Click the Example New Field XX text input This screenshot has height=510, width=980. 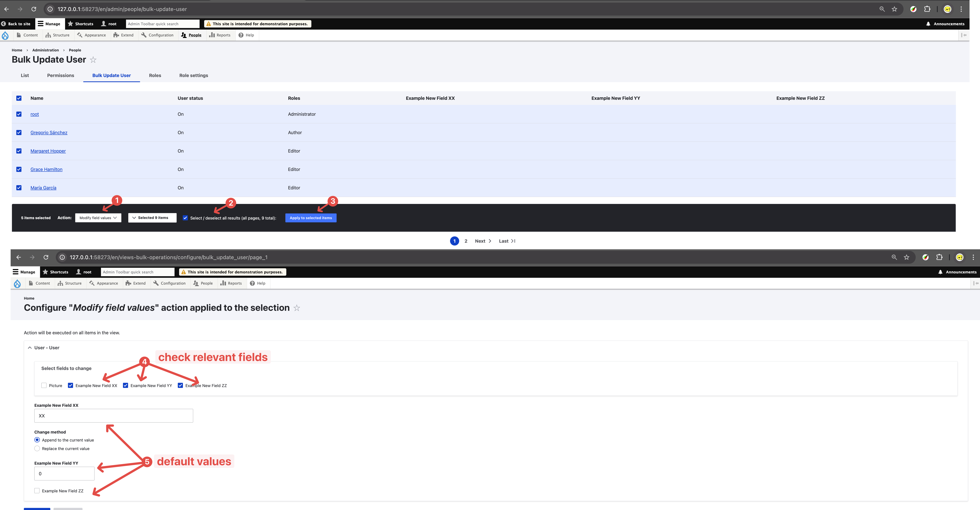[x=113, y=416]
